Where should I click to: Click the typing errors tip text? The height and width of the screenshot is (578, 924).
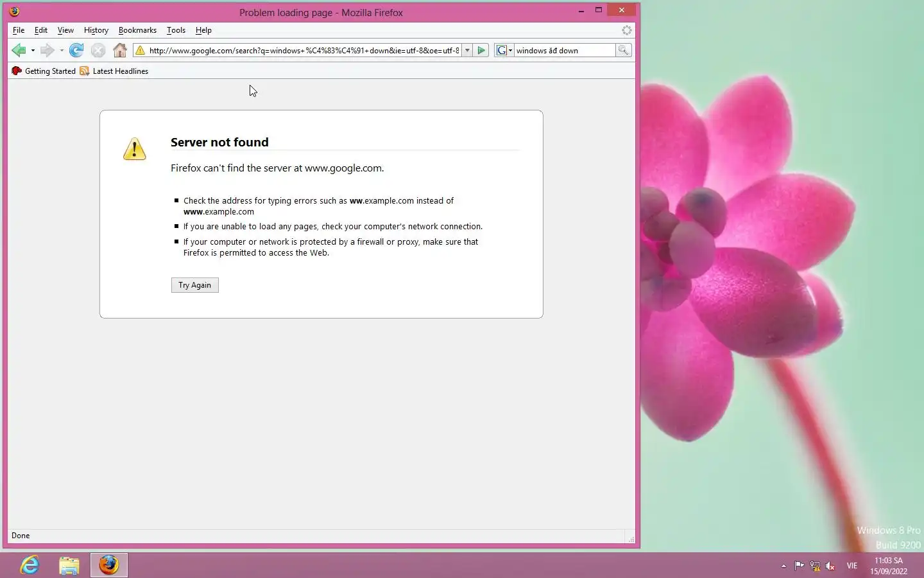point(318,206)
